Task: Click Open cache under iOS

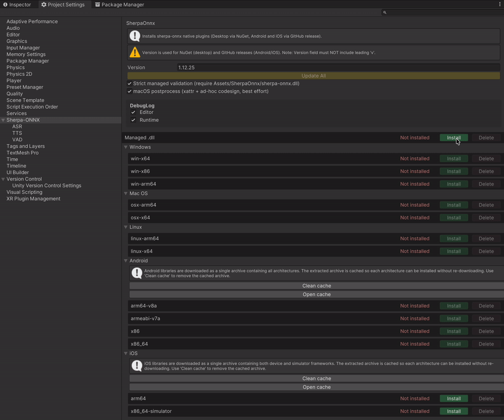Action: pos(317,387)
